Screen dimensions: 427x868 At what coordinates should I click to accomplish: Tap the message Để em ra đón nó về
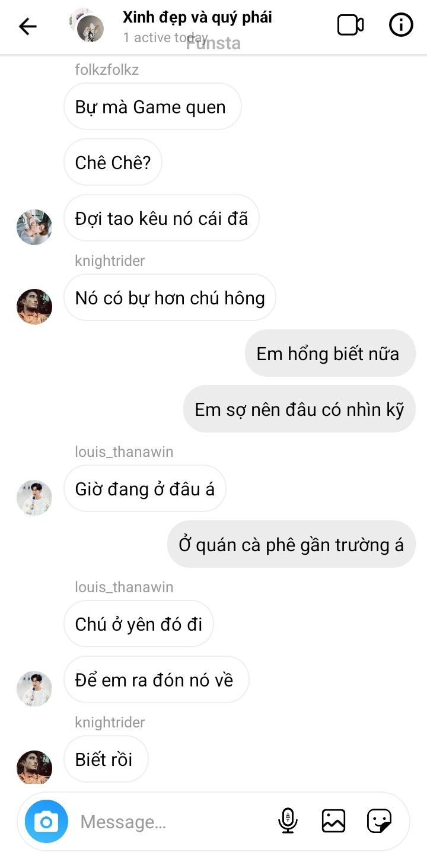pos(157,680)
